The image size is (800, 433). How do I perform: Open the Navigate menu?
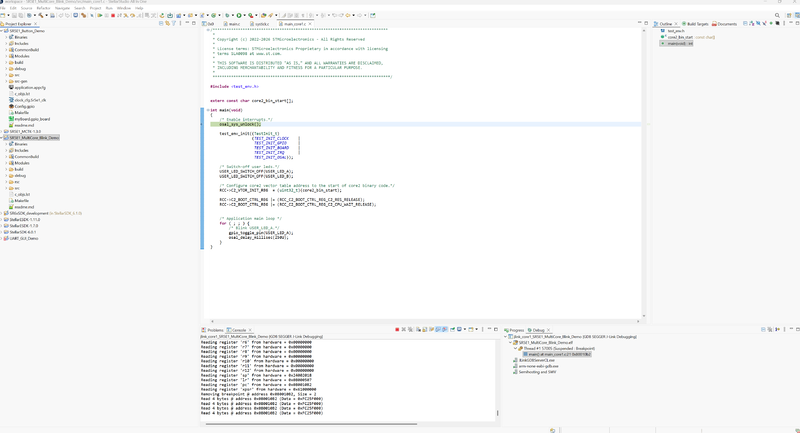tap(62, 8)
